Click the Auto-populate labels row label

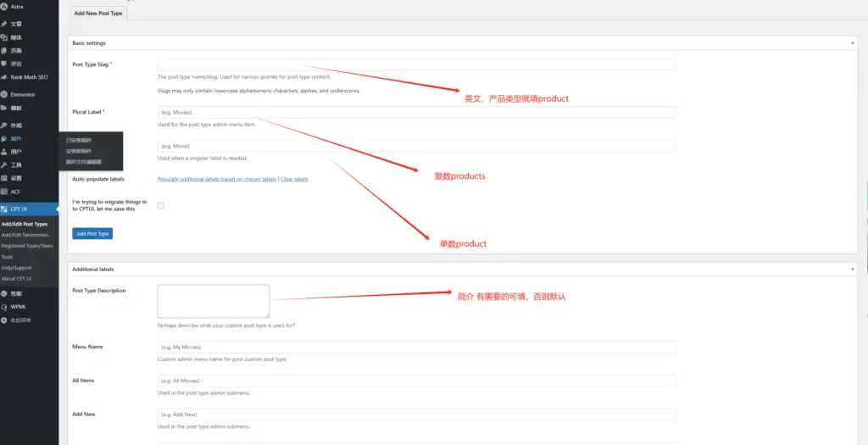tap(98, 180)
